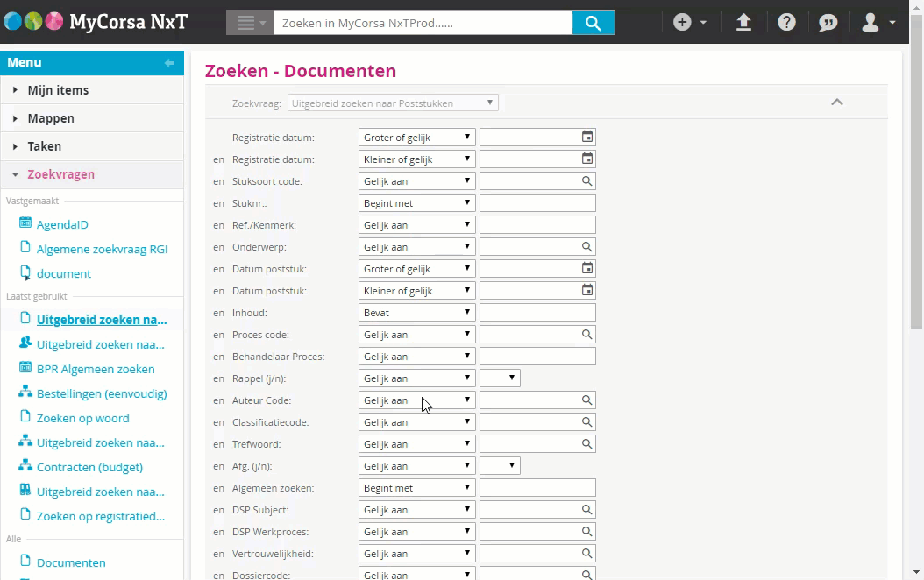Screen dimensions: 924x580
Task: Open the AgendaID saved query
Action: point(62,224)
